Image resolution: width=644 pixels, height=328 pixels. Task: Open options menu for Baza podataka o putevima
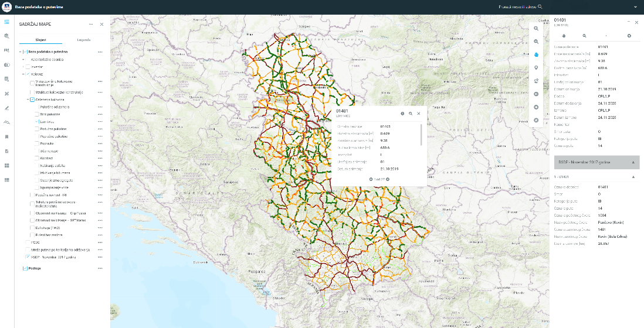[x=100, y=52]
